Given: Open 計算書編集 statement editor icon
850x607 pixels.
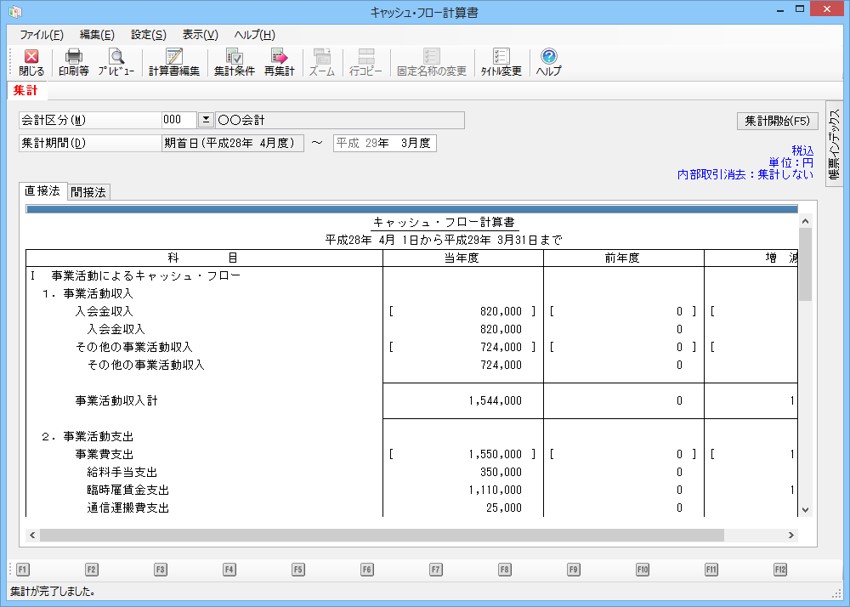Looking at the screenshot, I should click(x=174, y=62).
